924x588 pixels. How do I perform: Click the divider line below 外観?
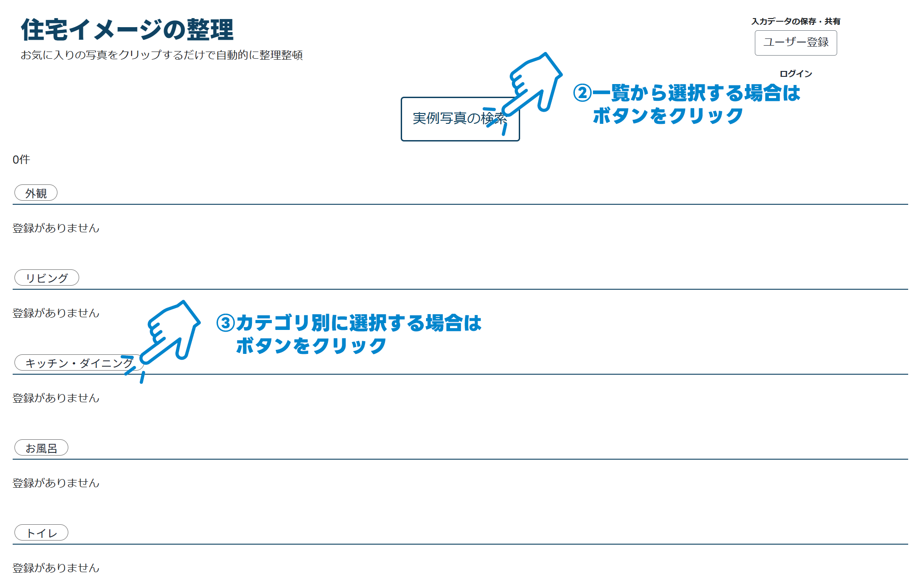[x=452, y=204]
